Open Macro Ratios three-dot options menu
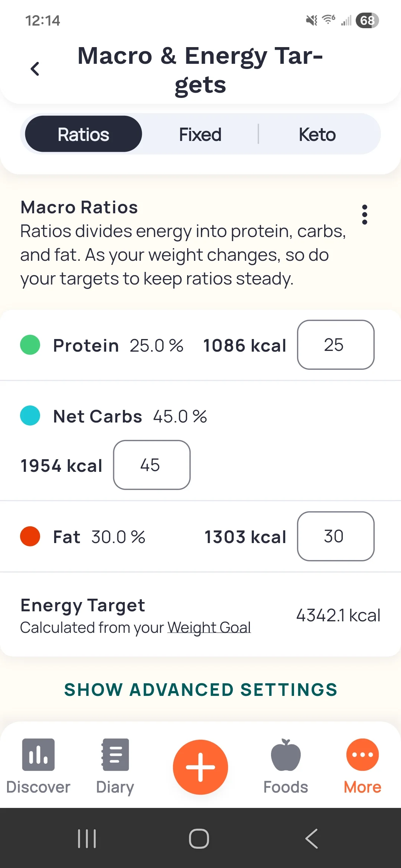Viewport: 401px width, 868px height. click(365, 214)
